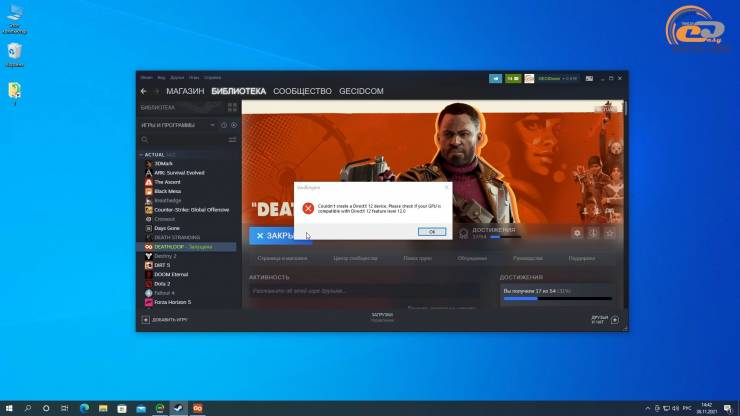
Task: Go back with the Steam back arrow
Action: [x=144, y=91]
